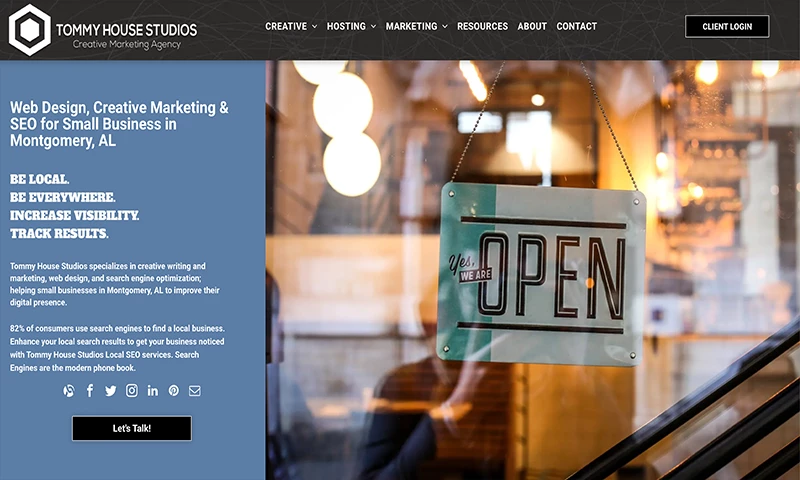Expand the Creative dropdown chevron

coord(314,27)
